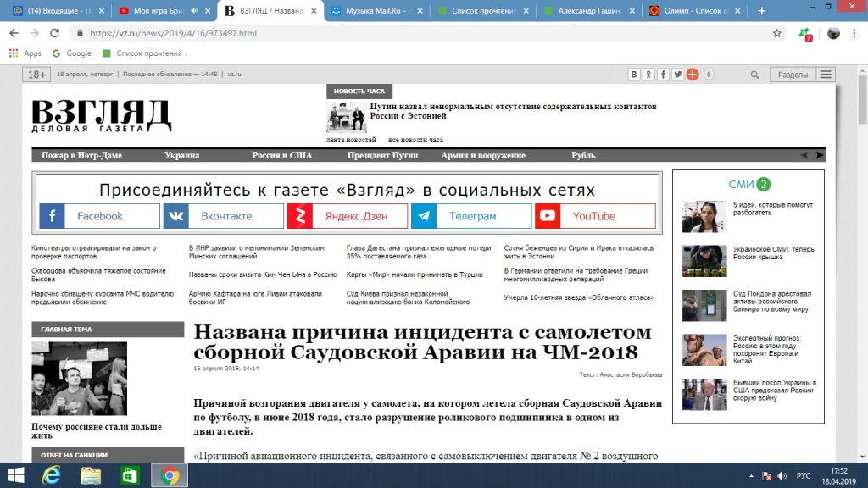Screen dimensions: 868x488
Task: Launch Internet Explorer from the taskbar
Action: point(52,475)
